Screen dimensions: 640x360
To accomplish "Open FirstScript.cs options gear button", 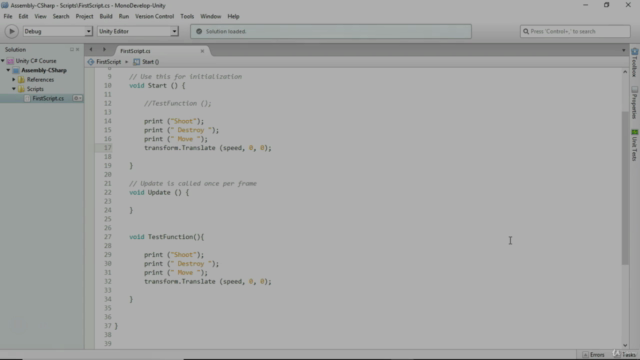I will click(x=78, y=98).
